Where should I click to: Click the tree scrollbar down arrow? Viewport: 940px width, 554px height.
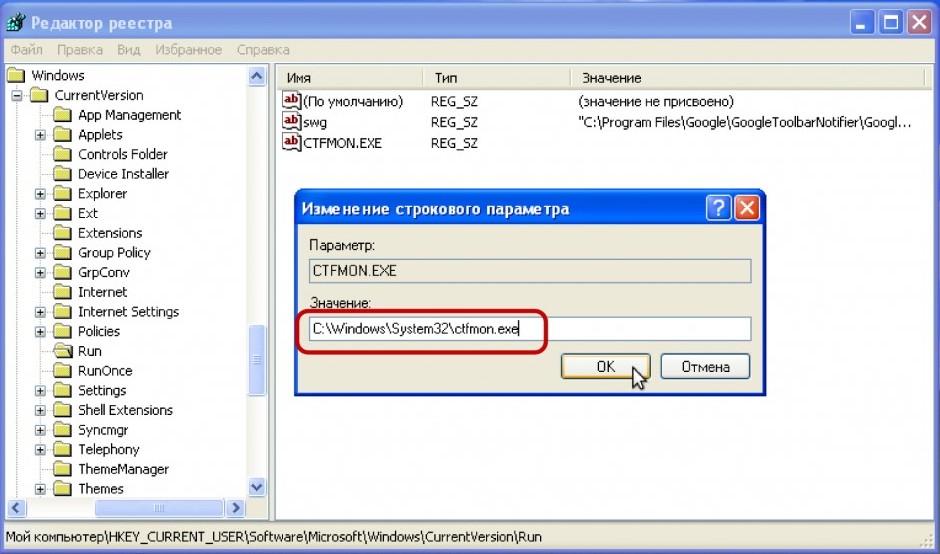click(x=257, y=487)
